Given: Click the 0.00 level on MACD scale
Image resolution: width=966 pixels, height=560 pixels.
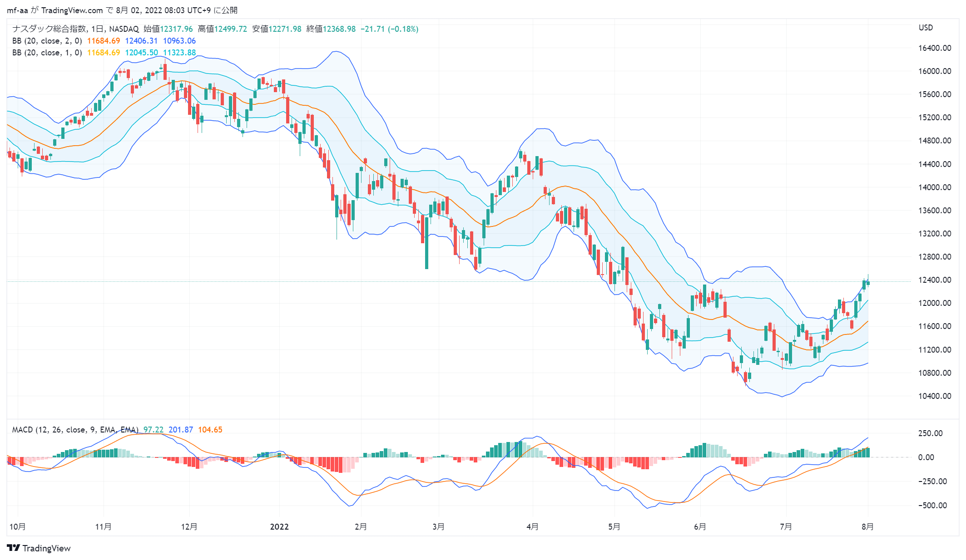Looking at the screenshot, I should point(926,457).
